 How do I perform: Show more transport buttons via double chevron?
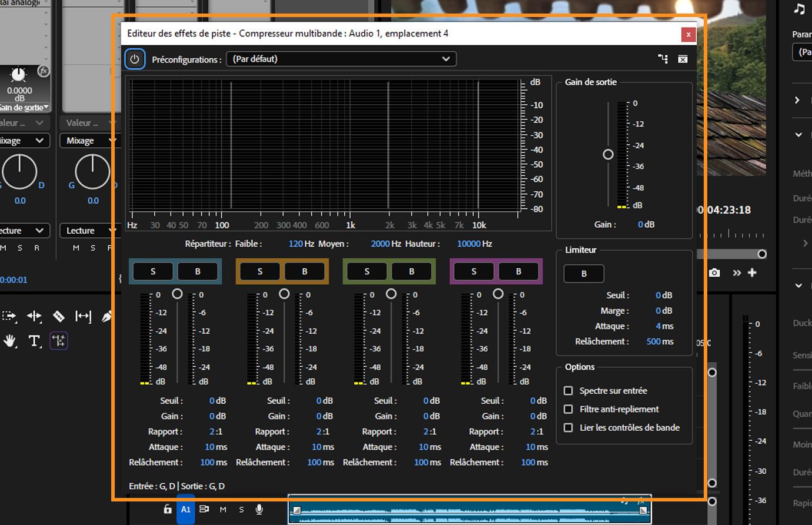[737, 273]
